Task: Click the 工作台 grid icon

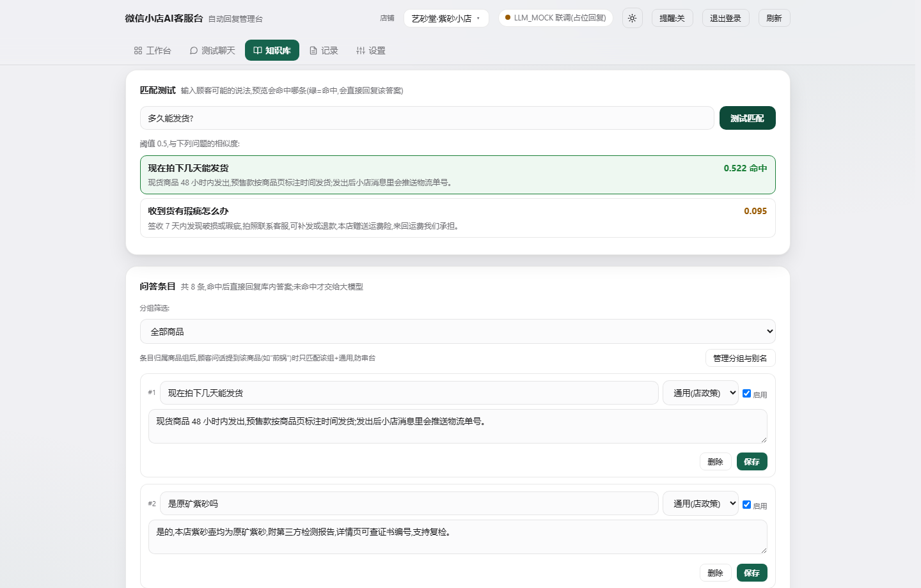Action: [x=138, y=50]
